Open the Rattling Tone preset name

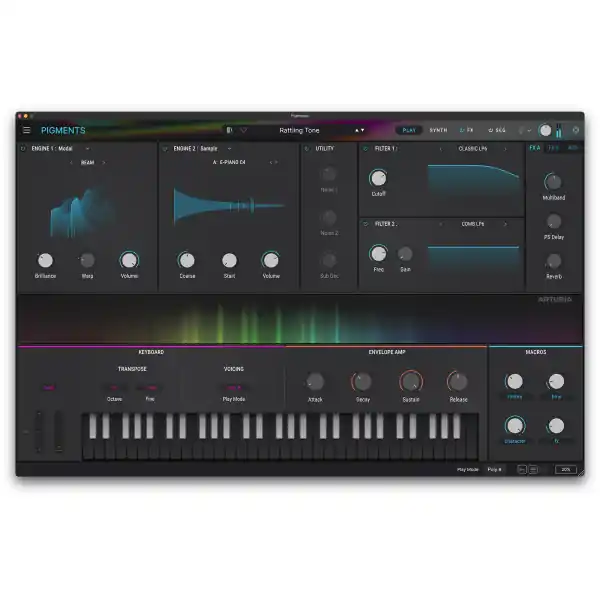tap(299, 130)
